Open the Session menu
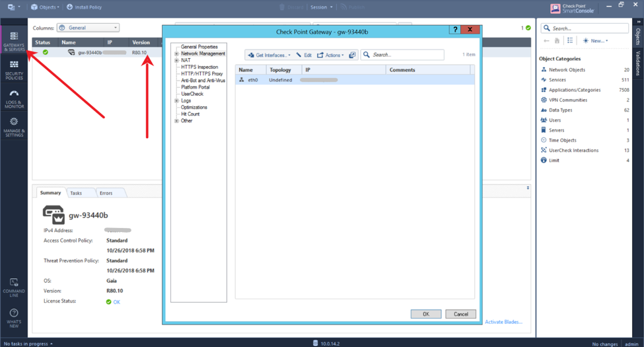The width and height of the screenshot is (644, 347). pyautogui.click(x=322, y=7)
